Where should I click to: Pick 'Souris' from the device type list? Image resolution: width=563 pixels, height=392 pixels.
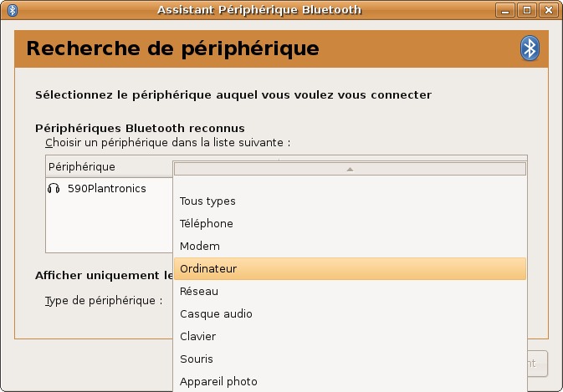[x=197, y=359]
